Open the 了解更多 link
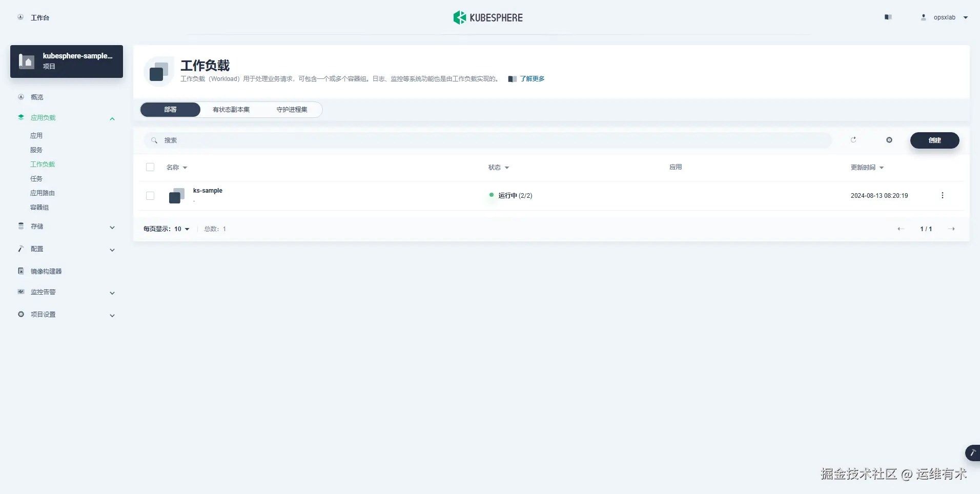Image resolution: width=980 pixels, height=494 pixels. (x=533, y=78)
